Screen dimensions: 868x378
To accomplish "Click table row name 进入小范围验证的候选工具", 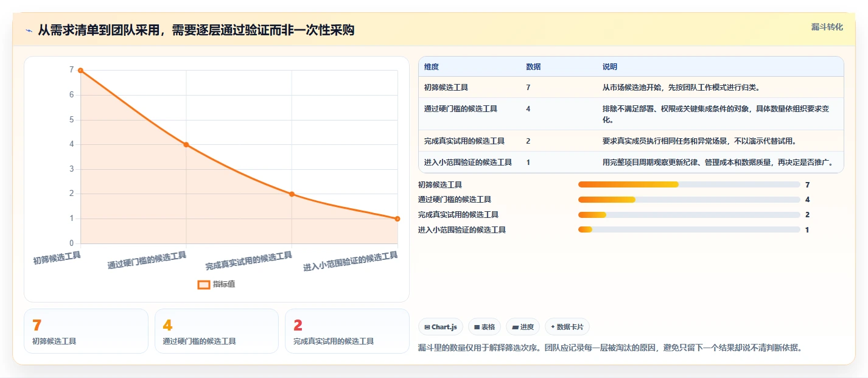I will tap(468, 163).
